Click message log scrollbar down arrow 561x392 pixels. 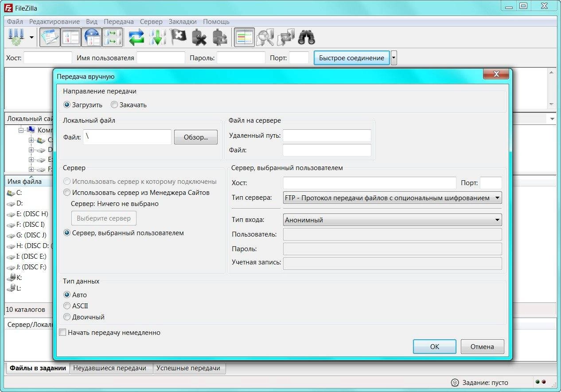pos(552,104)
